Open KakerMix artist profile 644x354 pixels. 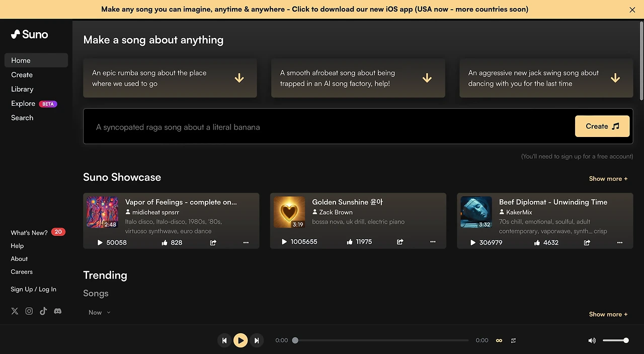(516, 213)
